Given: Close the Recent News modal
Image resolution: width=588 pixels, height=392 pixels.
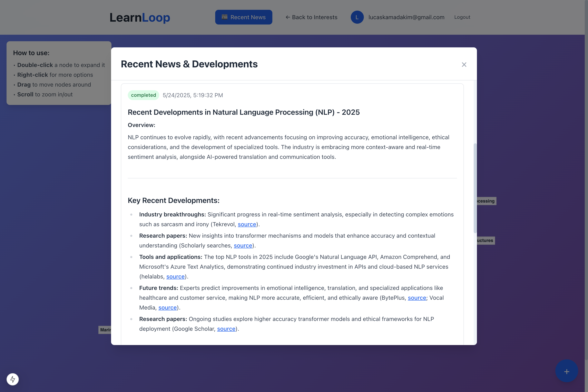Looking at the screenshot, I should tap(464, 65).
